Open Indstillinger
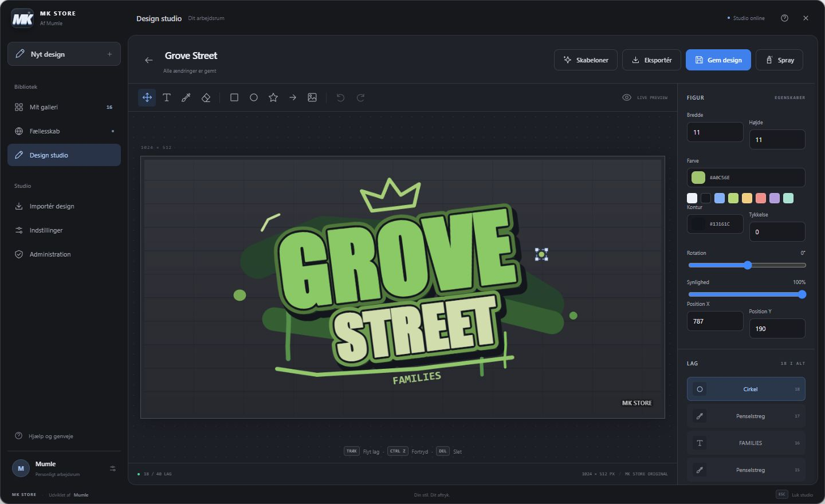The image size is (825, 504). [64, 230]
